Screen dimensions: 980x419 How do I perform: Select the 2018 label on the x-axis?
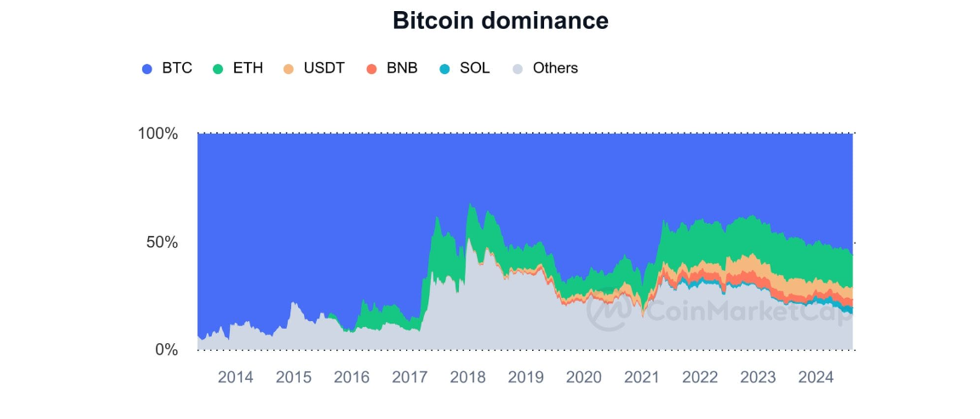tap(468, 377)
